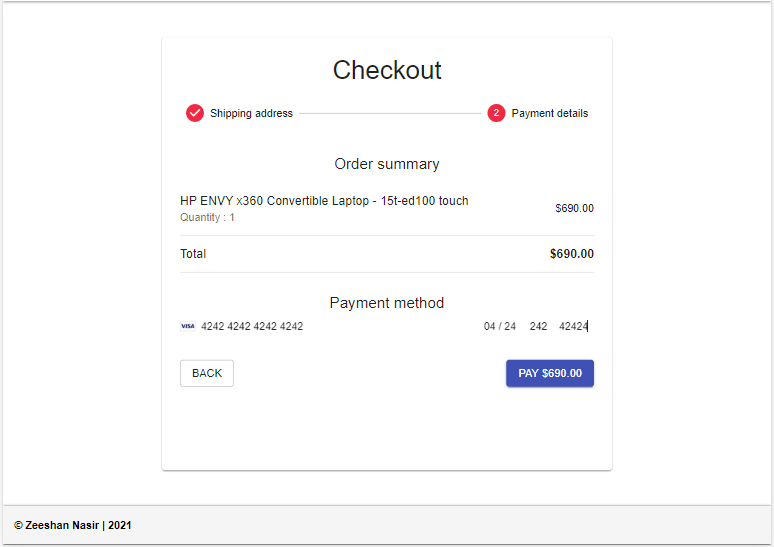
Task: Click the BACK button
Action: pos(207,373)
